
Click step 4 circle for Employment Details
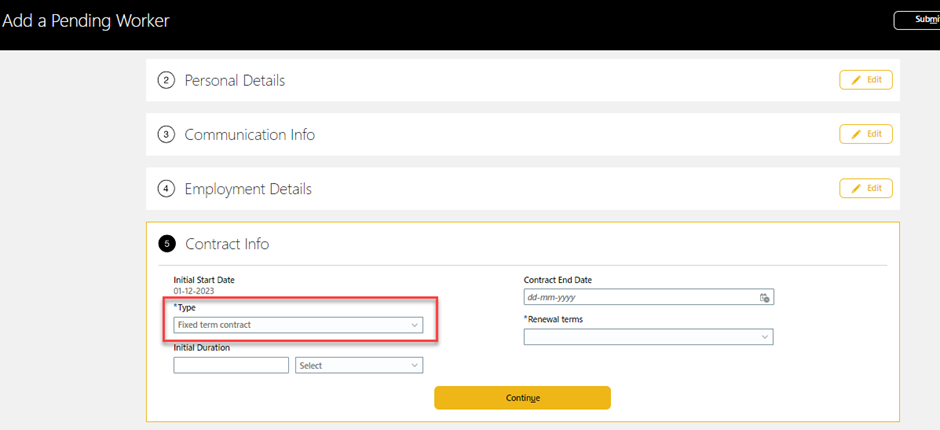point(165,189)
